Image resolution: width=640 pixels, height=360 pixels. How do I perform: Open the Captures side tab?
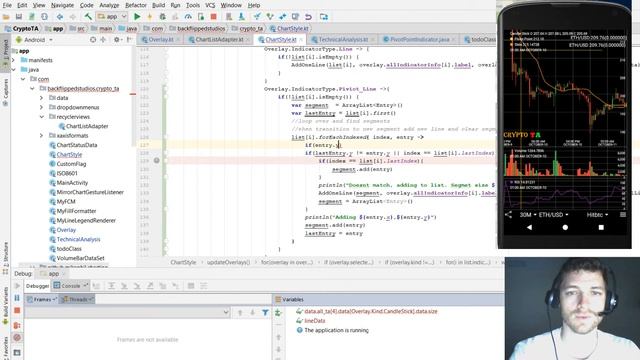pos(5,92)
